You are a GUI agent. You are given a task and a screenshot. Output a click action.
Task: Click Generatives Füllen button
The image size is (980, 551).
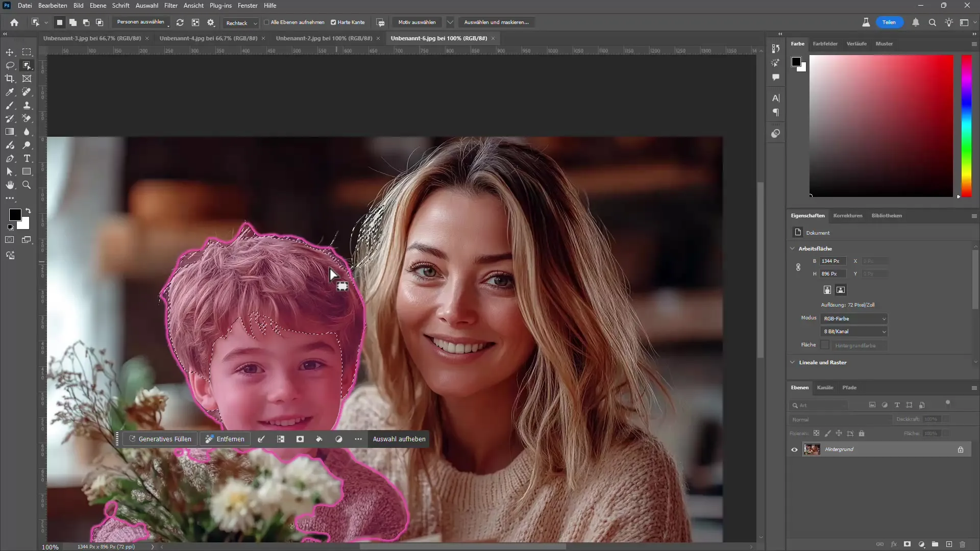[x=160, y=439]
